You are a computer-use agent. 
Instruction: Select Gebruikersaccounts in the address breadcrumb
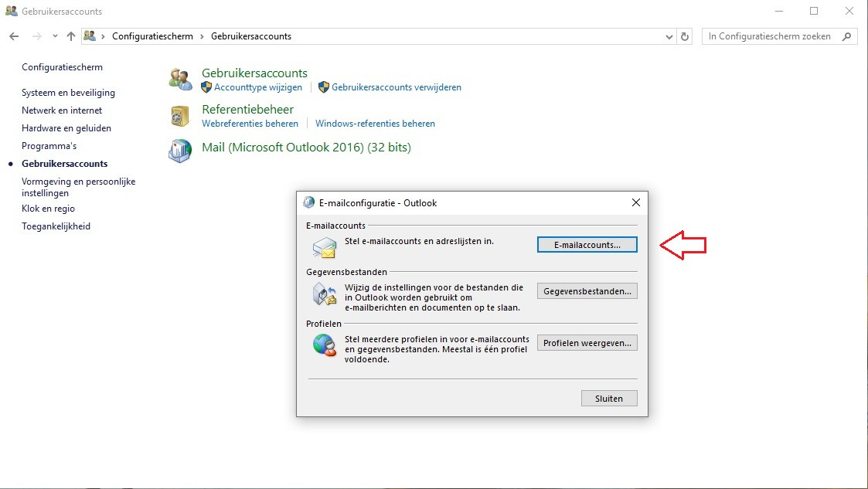point(250,36)
